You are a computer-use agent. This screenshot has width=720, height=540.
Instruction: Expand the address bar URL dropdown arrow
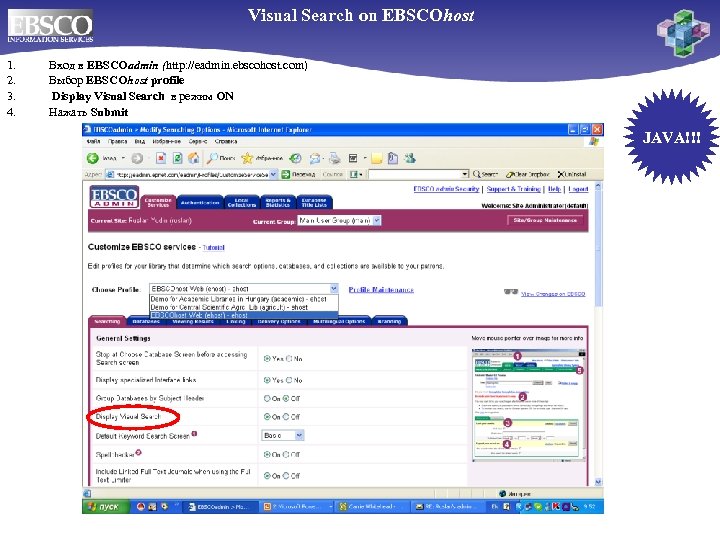tap(273, 174)
